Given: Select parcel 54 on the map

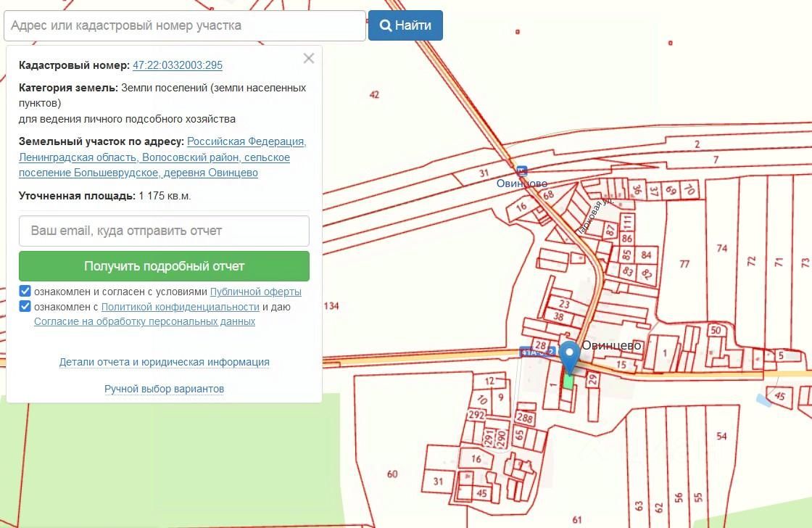Looking at the screenshot, I should (721, 435).
